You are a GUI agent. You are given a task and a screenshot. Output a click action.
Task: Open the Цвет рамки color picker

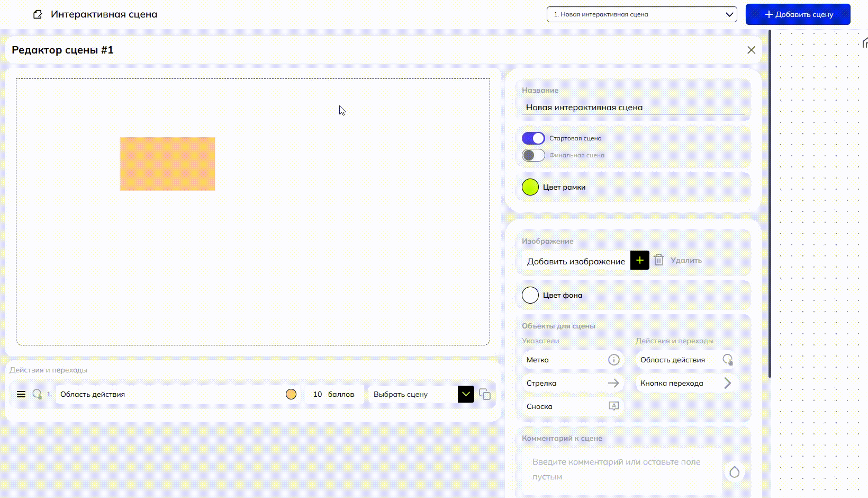[530, 187]
